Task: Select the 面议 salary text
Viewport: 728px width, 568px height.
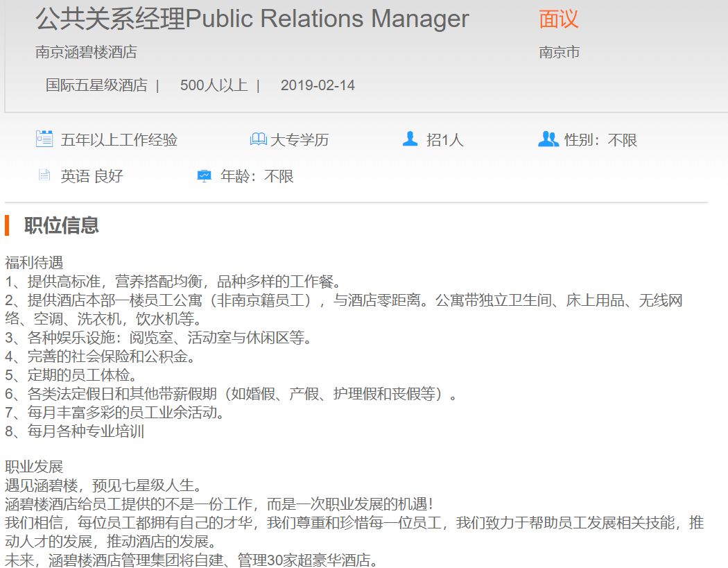Action: (x=558, y=19)
